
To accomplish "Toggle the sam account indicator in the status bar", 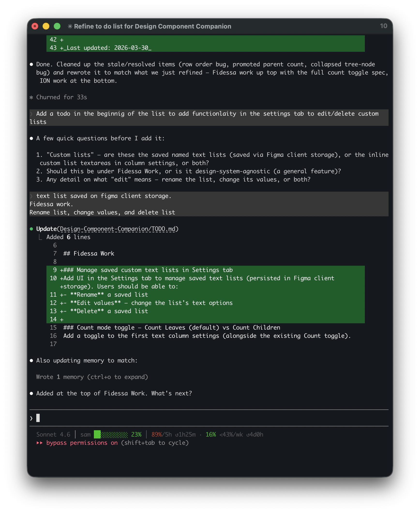I will click(86, 434).
